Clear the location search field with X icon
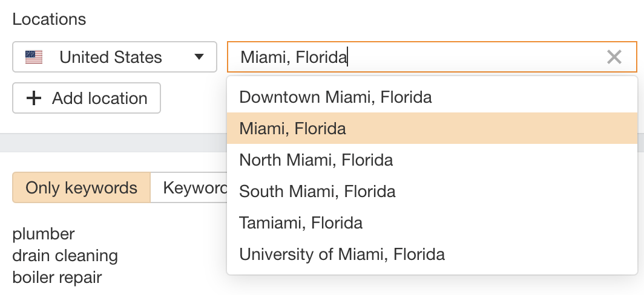644x295 pixels. point(614,57)
